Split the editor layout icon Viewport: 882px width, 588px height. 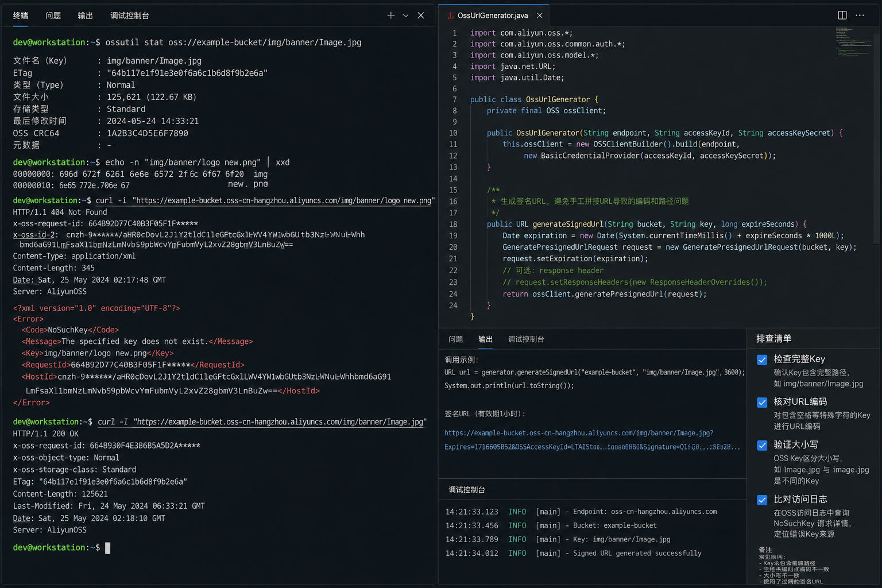tap(842, 15)
